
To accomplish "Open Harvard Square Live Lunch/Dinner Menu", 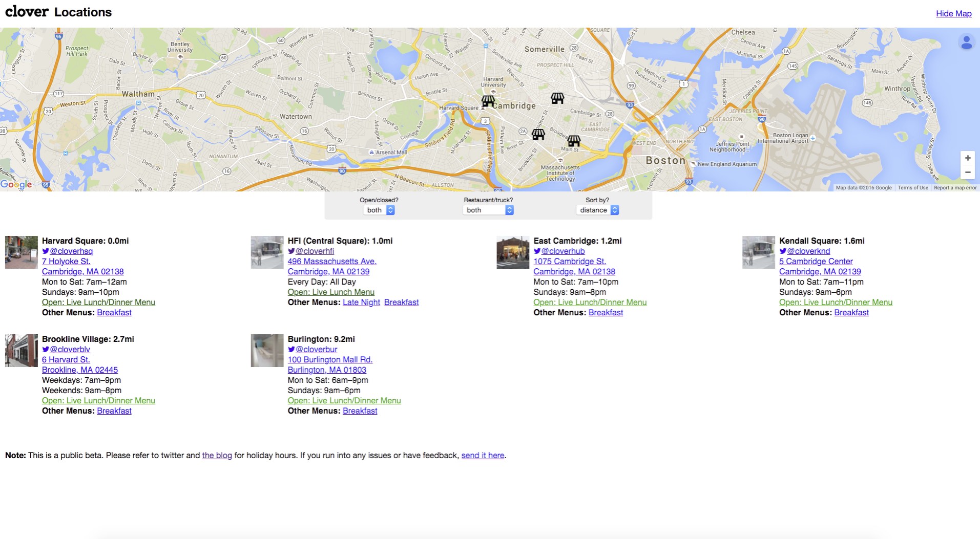I will (98, 302).
